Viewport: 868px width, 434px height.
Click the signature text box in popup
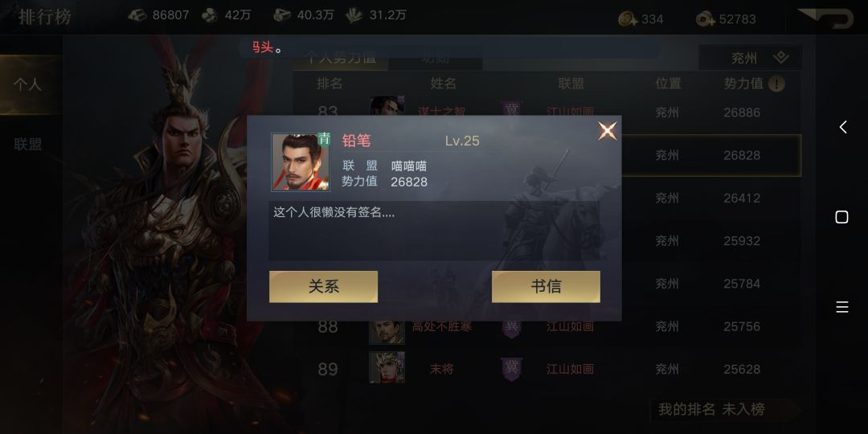click(x=435, y=231)
